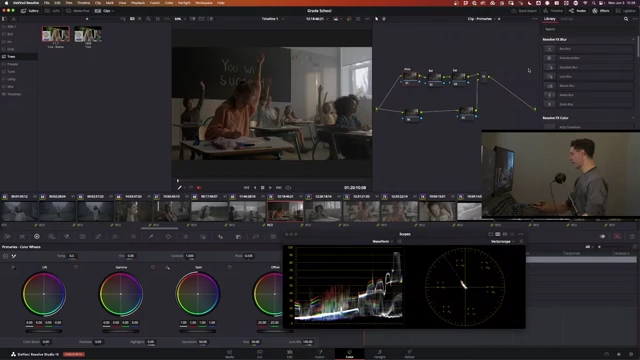Reset the Gain color wheel
Image resolution: width=640 pixels, height=360 pixels.
230,267
